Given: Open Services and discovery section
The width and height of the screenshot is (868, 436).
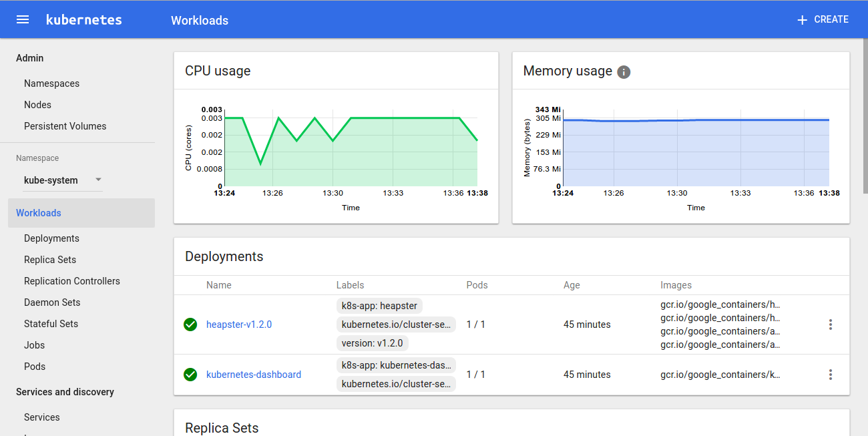Looking at the screenshot, I should point(65,392).
